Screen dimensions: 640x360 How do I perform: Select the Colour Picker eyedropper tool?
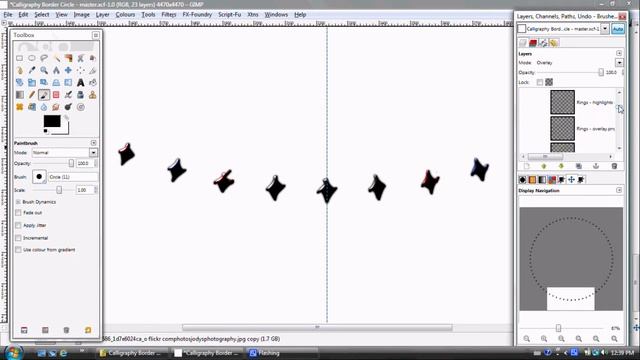tap(32, 70)
